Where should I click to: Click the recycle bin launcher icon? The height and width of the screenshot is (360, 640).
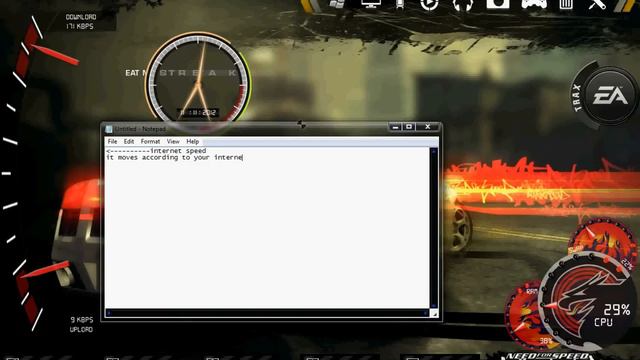coord(566,4)
